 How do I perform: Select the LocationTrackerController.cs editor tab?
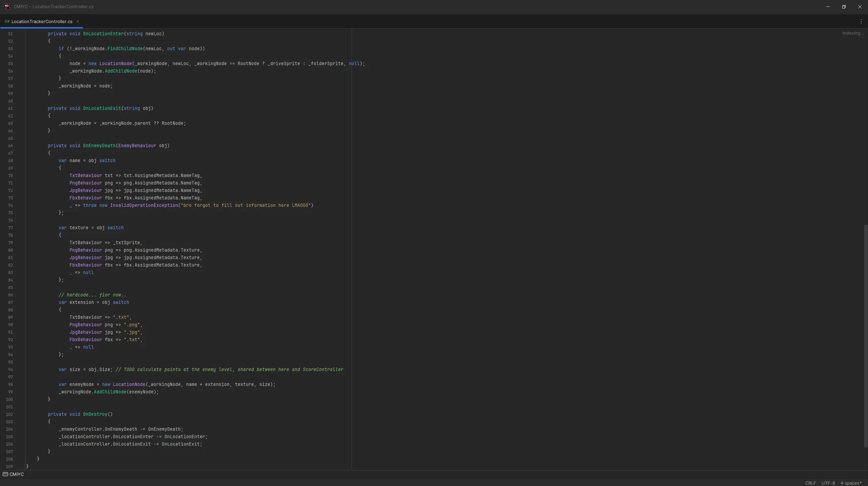[42, 21]
